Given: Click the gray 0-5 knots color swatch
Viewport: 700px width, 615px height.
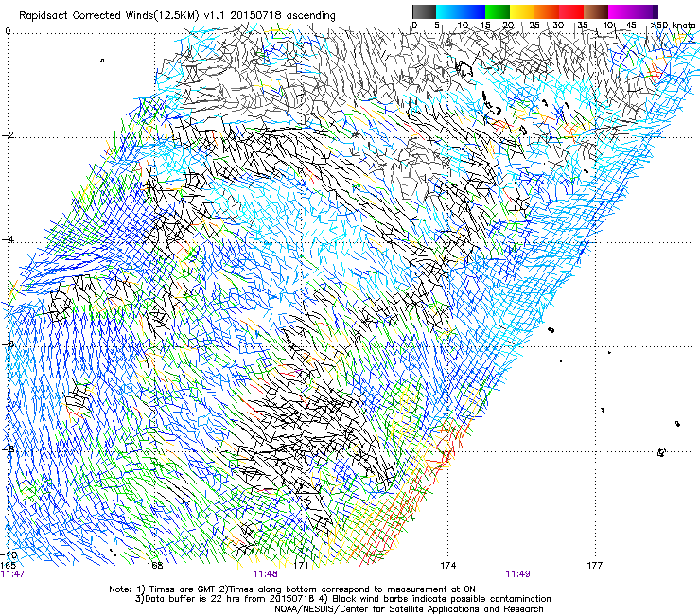Looking at the screenshot, I should 424,11.
